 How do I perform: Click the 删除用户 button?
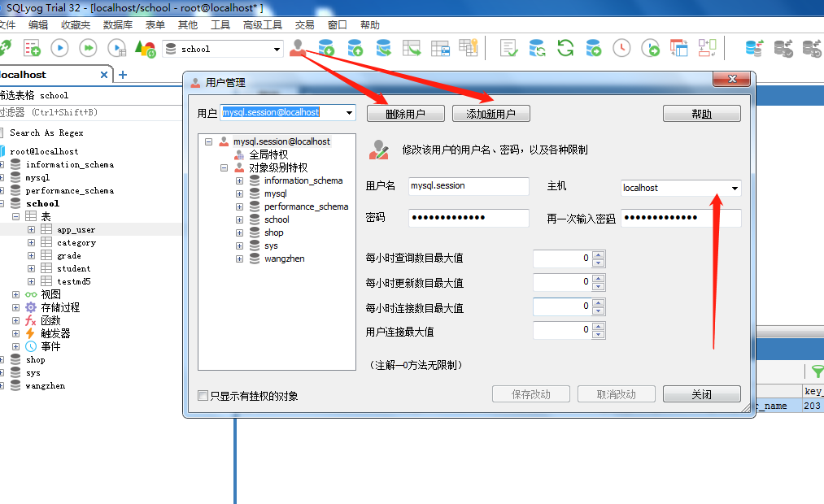coord(406,114)
